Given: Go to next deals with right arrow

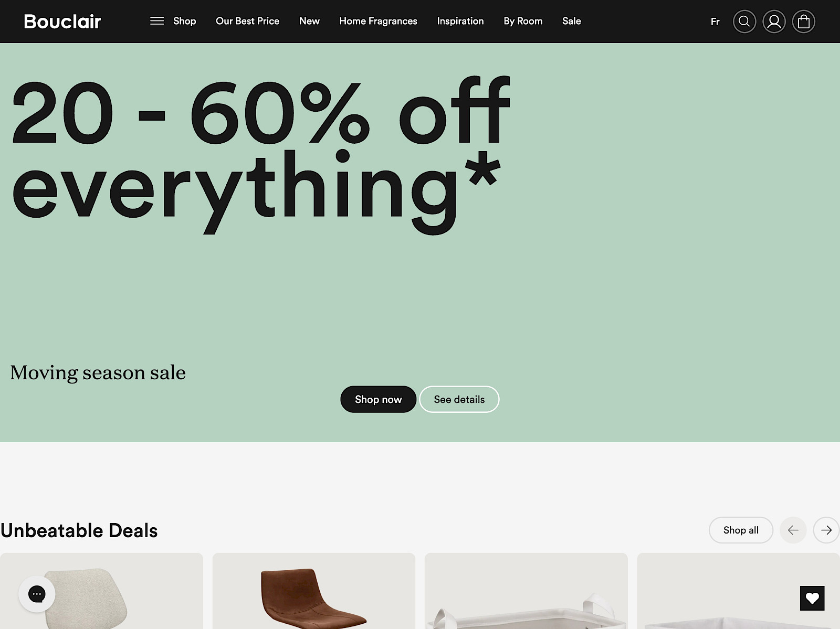Looking at the screenshot, I should (x=826, y=530).
